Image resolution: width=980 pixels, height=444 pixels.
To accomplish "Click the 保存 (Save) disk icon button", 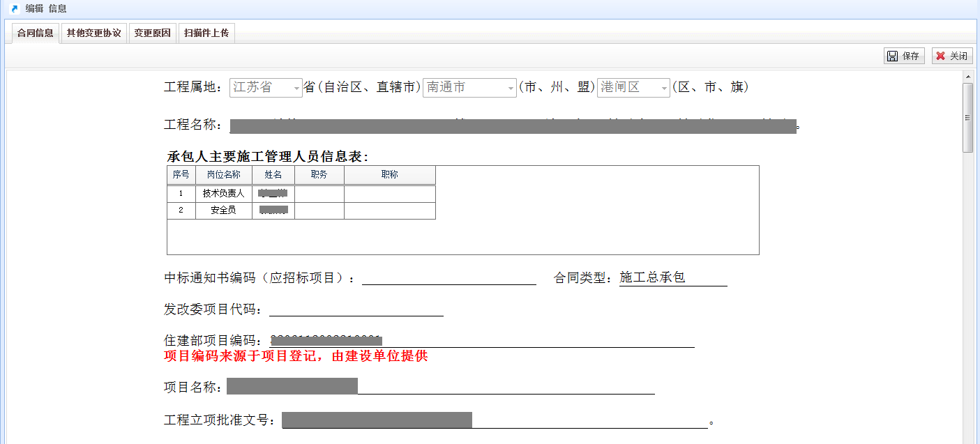I will [904, 56].
